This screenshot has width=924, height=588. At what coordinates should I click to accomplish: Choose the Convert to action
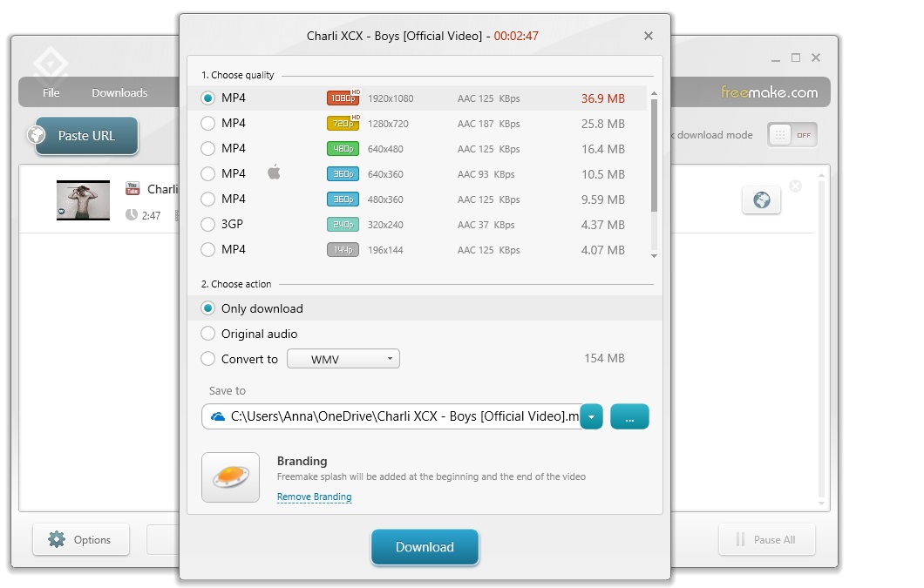point(207,359)
